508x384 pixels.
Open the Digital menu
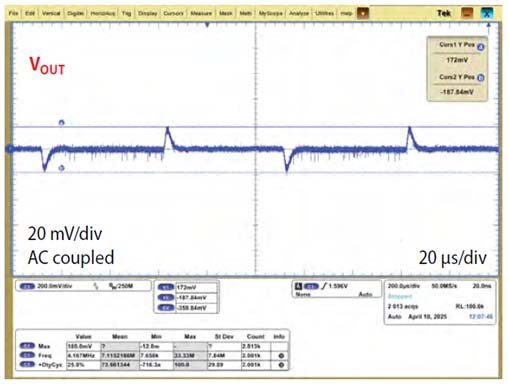pos(75,13)
